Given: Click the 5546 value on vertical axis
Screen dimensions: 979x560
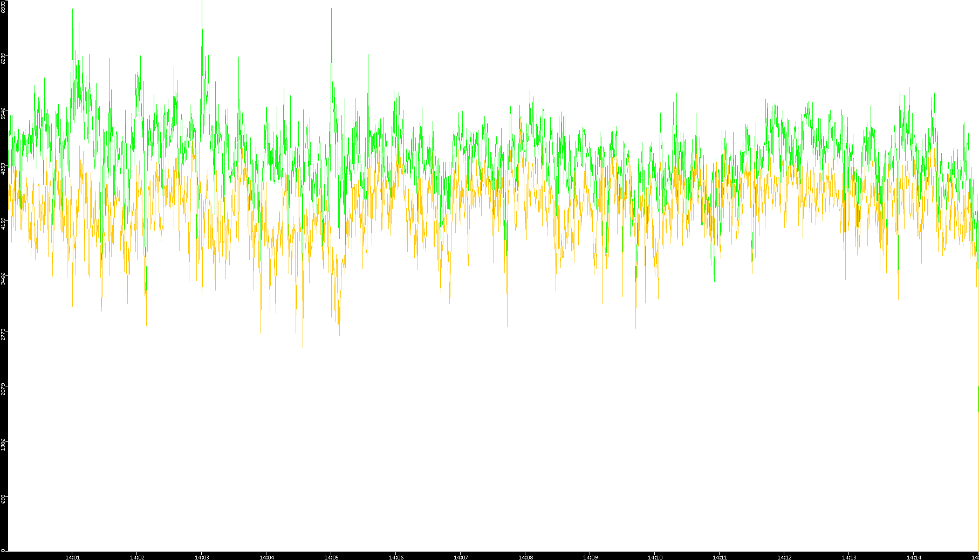Looking at the screenshot, I should coord(3,113).
